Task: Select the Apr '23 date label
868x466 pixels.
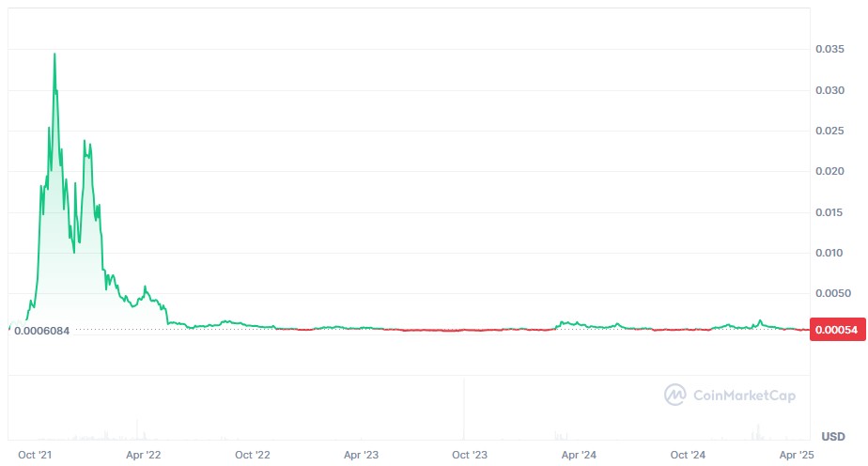Action: (361, 455)
